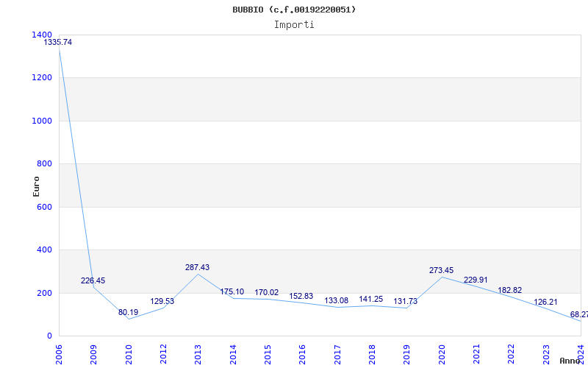Click the 131.73 data label
The height and width of the screenshot is (368, 588).
[x=406, y=301]
